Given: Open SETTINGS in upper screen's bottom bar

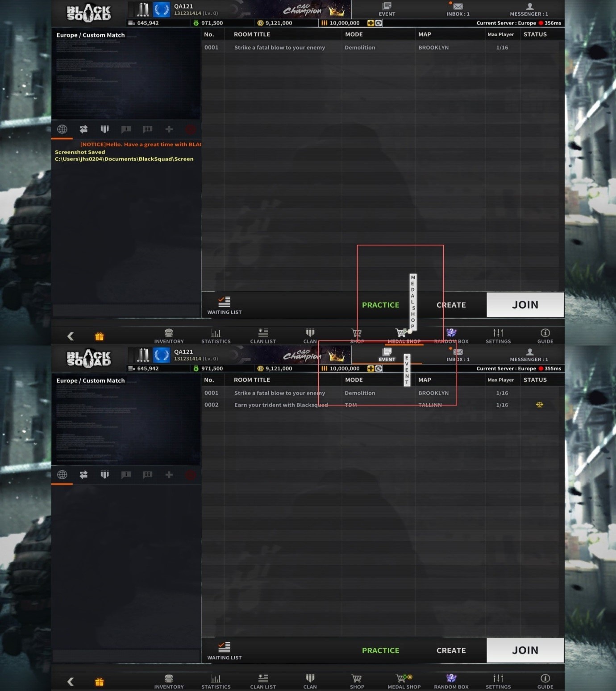Looking at the screenshot, I should click(498, 336).
